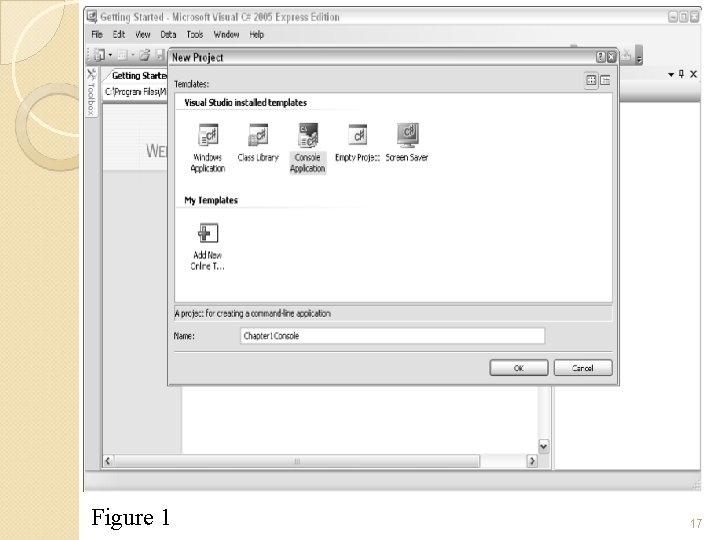
Task: Switch to the Getting Started tab
Action: [138, 76]
